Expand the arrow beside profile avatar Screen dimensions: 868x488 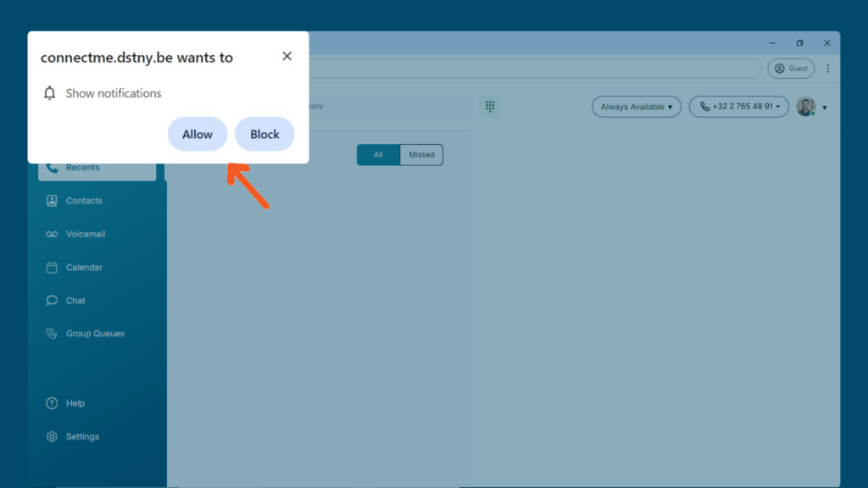pyautogui.click(x=824, y=108)
